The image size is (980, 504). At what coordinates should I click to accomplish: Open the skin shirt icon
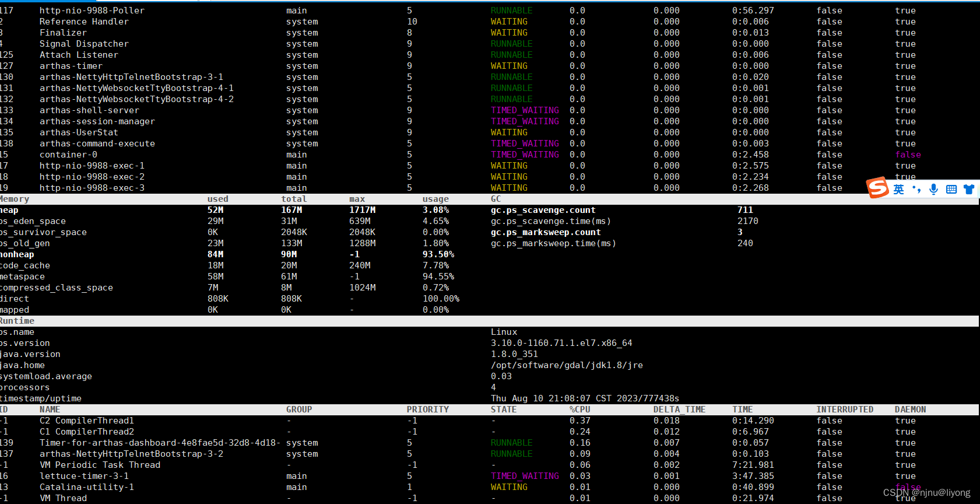point(969,189)
